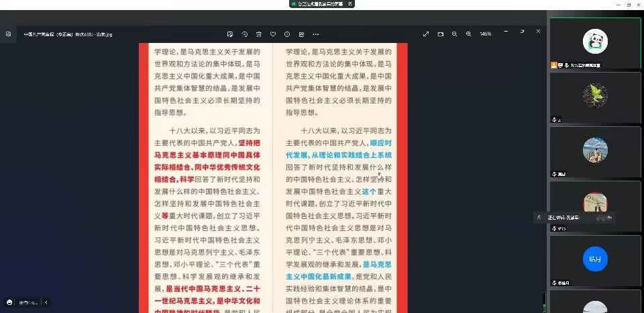The image size is (644, 313).
Task: Zoom out using the minus magnifier
Action: pyautogui.click(x=455, y=34)
